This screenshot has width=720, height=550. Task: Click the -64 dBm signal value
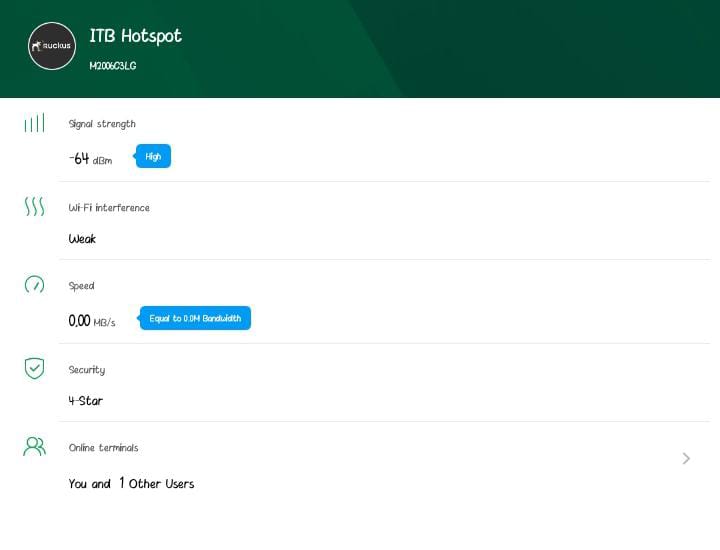point(90,158)
